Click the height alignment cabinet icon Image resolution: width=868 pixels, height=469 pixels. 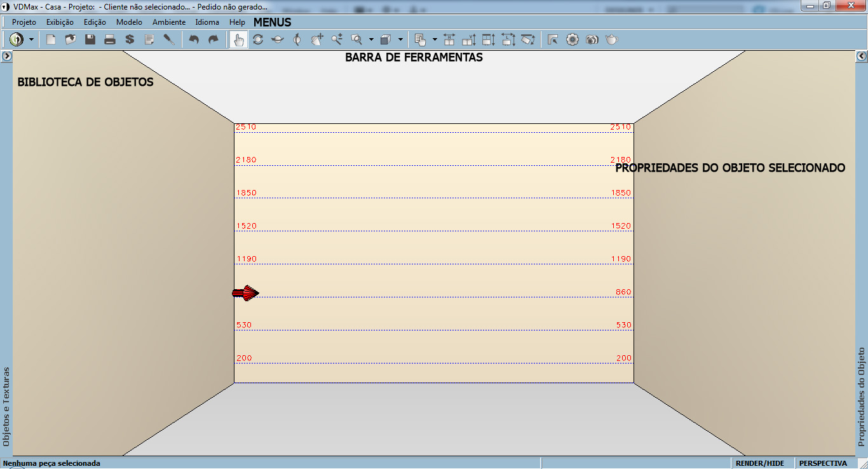pos(489,39)
